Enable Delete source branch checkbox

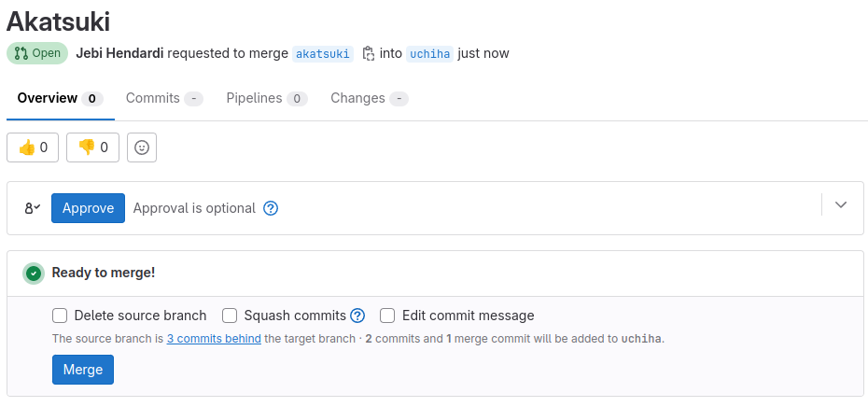(60, 316)
